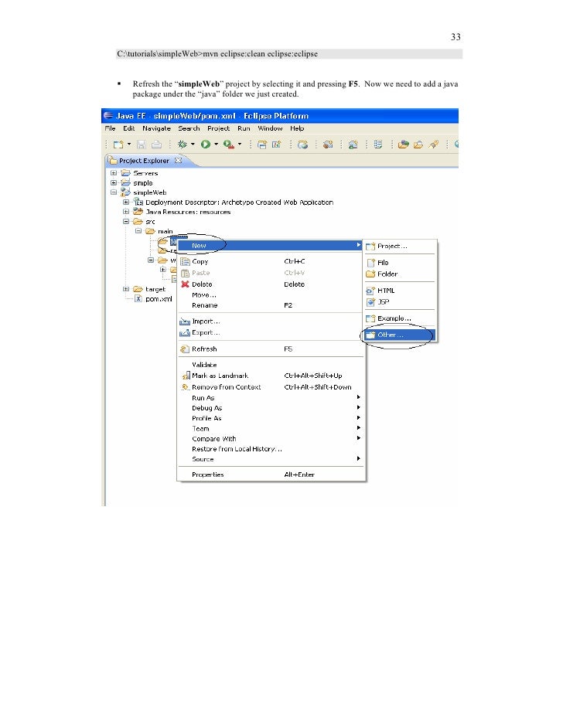Viewport: 563px width, 728px height.
Task: Open the dropdown arrow beside Run icon
Action: [216, 145]
